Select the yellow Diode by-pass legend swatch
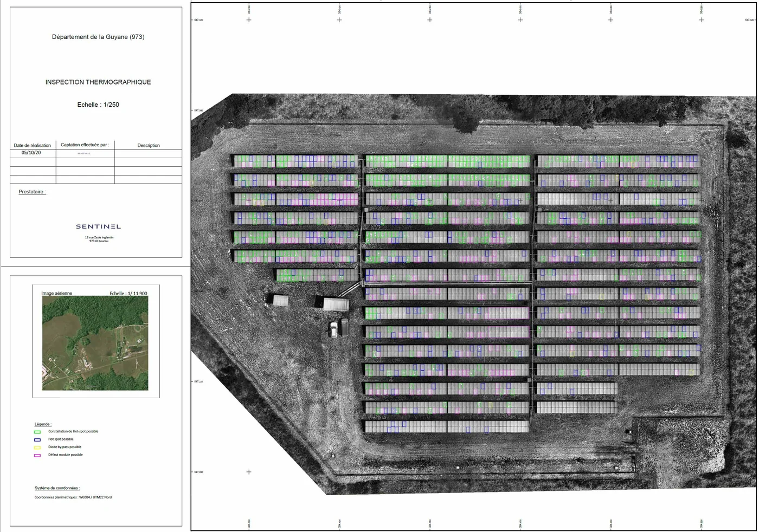Viewport: 759px width, 532px height. (37, 447)
